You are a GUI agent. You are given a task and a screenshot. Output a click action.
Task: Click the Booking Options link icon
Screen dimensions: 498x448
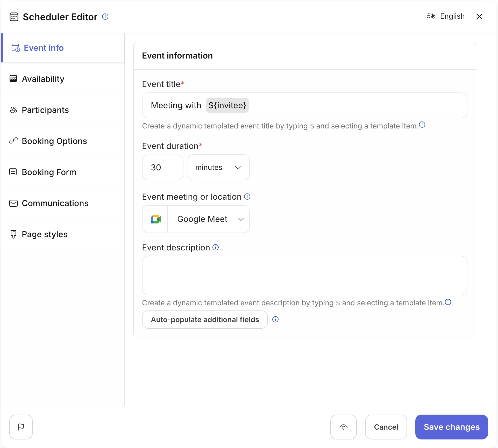[13, 141]
